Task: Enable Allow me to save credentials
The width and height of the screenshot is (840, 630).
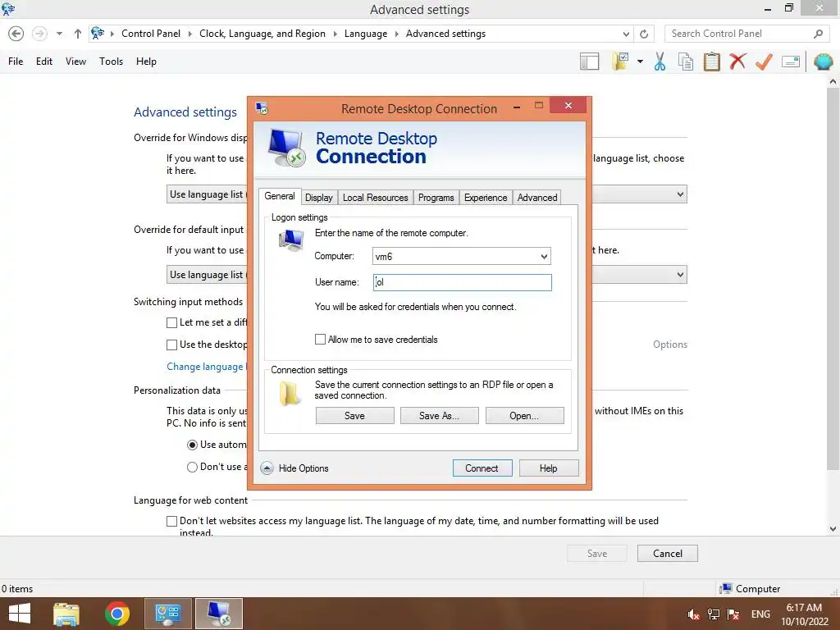Action: coord(321,339)
